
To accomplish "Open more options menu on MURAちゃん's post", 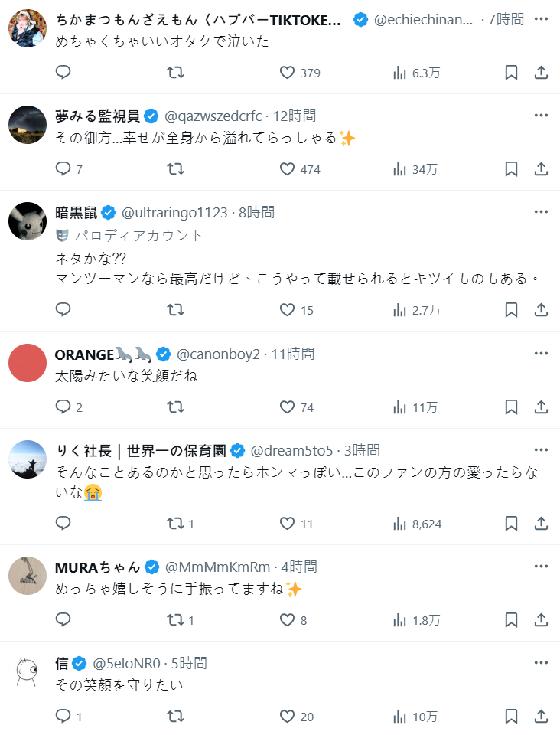I will tap(541, 567).
